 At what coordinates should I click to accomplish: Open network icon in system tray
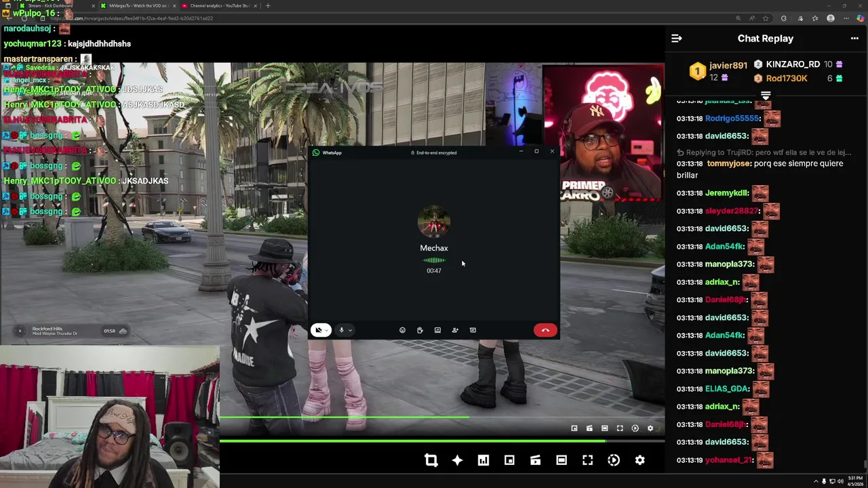[832, 481]
